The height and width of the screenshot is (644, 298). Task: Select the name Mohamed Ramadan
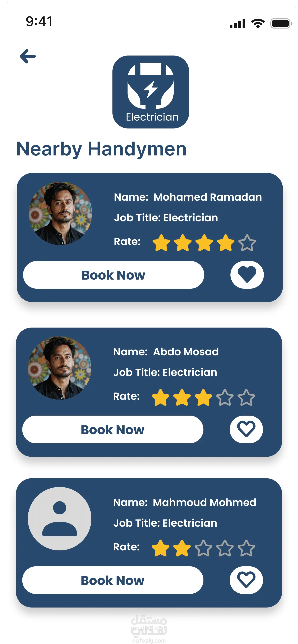208,197
